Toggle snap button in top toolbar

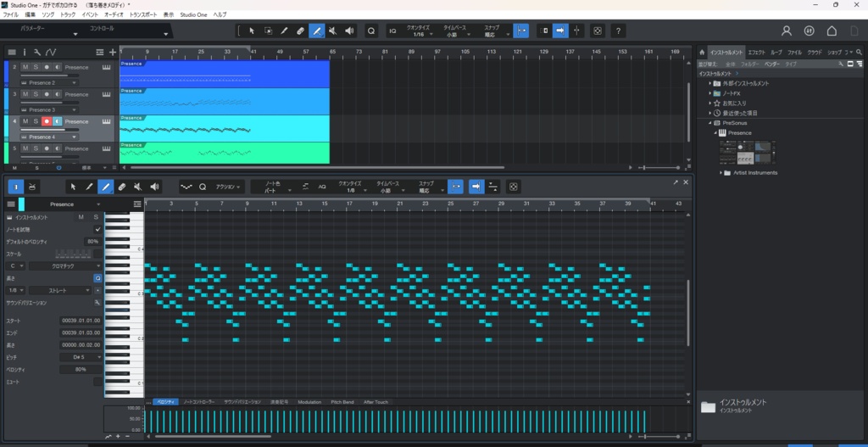point(520,31)
